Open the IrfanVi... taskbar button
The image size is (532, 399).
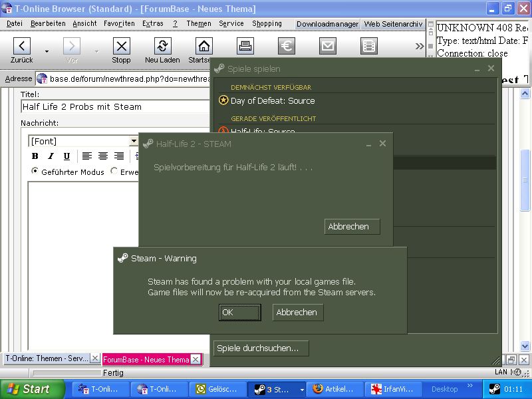tap(393, 389)
